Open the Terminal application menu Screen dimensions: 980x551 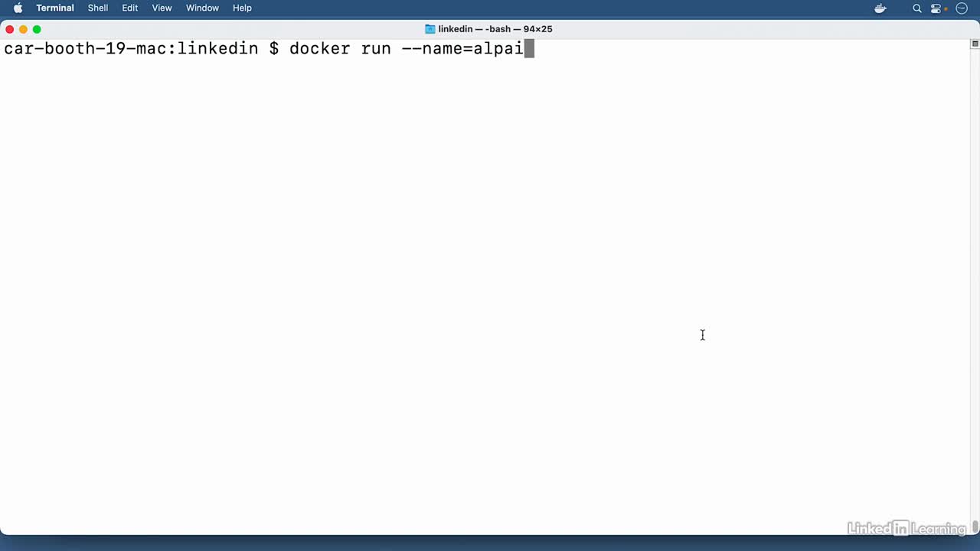(x=55, y=8)
